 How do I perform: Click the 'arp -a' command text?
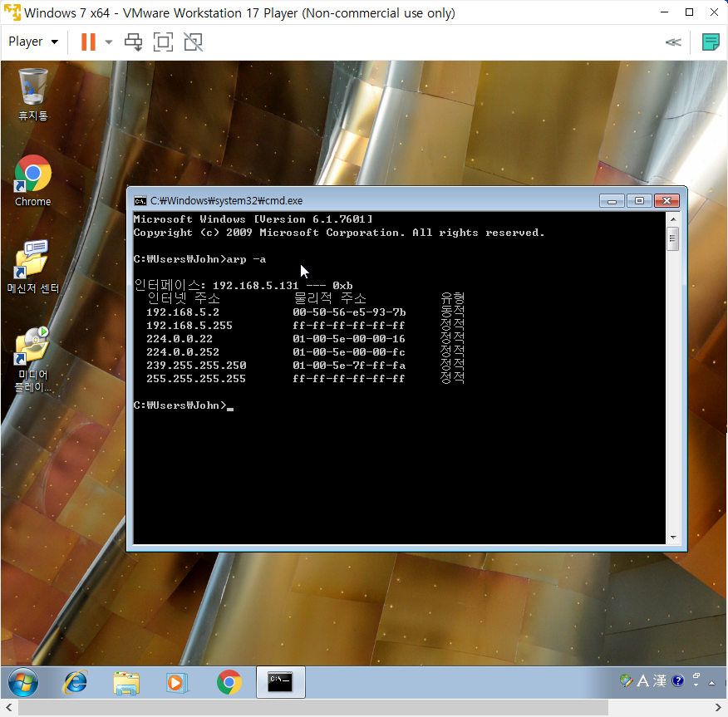pos(246,259)
